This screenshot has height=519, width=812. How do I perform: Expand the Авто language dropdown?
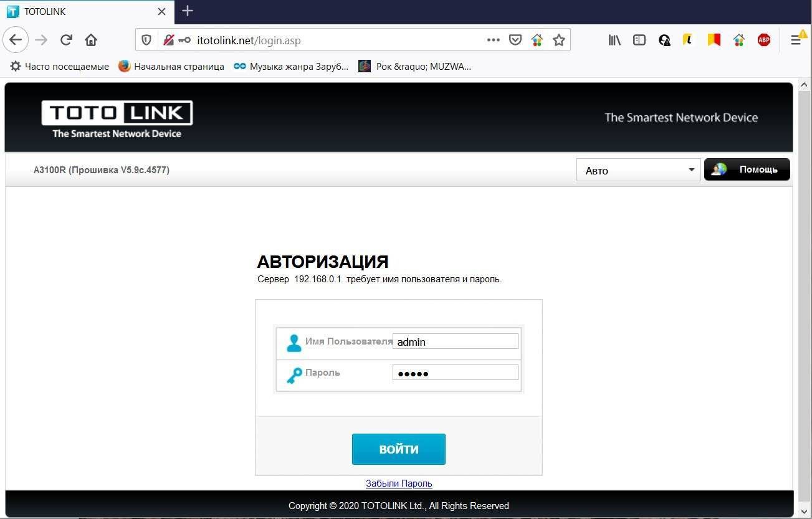638,170
